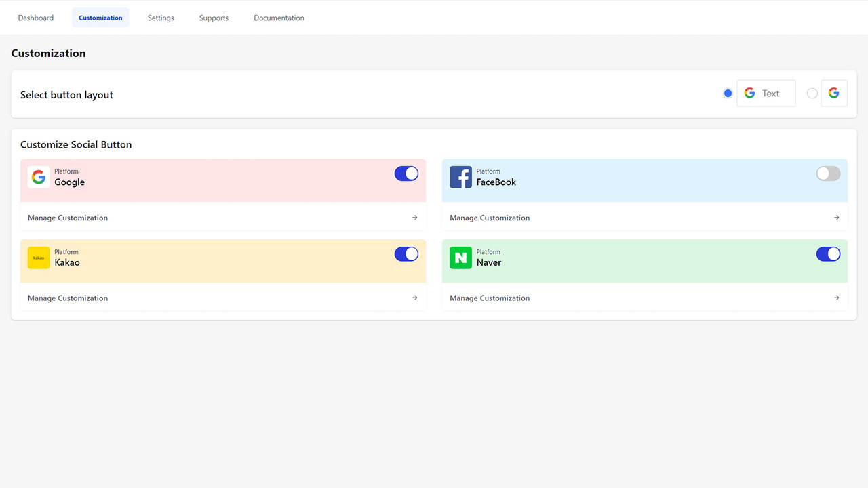Turn off the Kakao platform toggle
The width and height of the screenshot is (868, 488).
pos(406,253)
